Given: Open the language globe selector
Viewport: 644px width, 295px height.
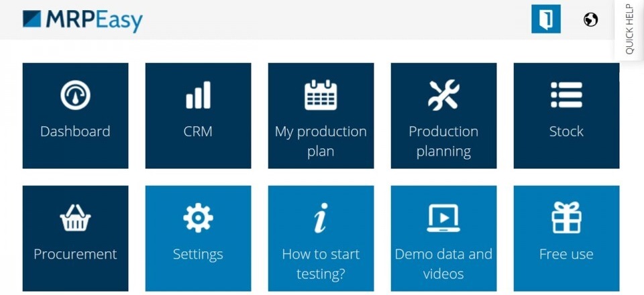Looking at the screenshot, I should tap(590, 19).
